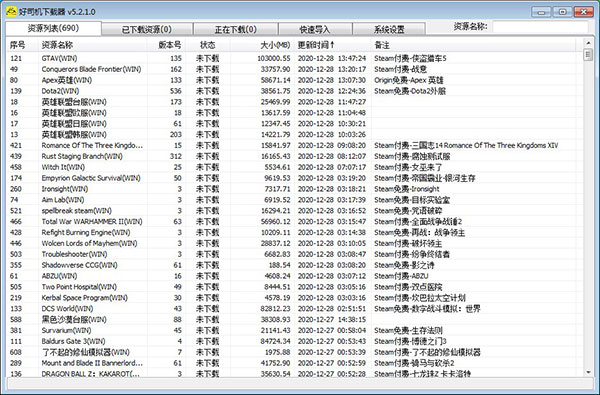Click the app icon in title bar
This screenshot has width=600, height=395.
coord(11,11)
